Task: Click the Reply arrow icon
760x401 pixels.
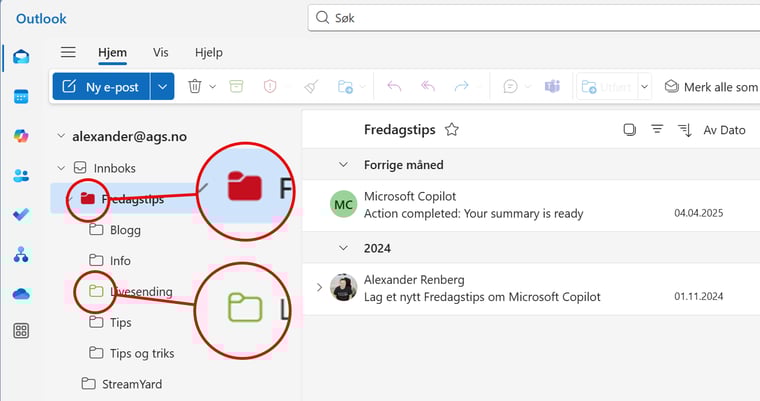Action: pyautogui.click(x=394, y=86)
